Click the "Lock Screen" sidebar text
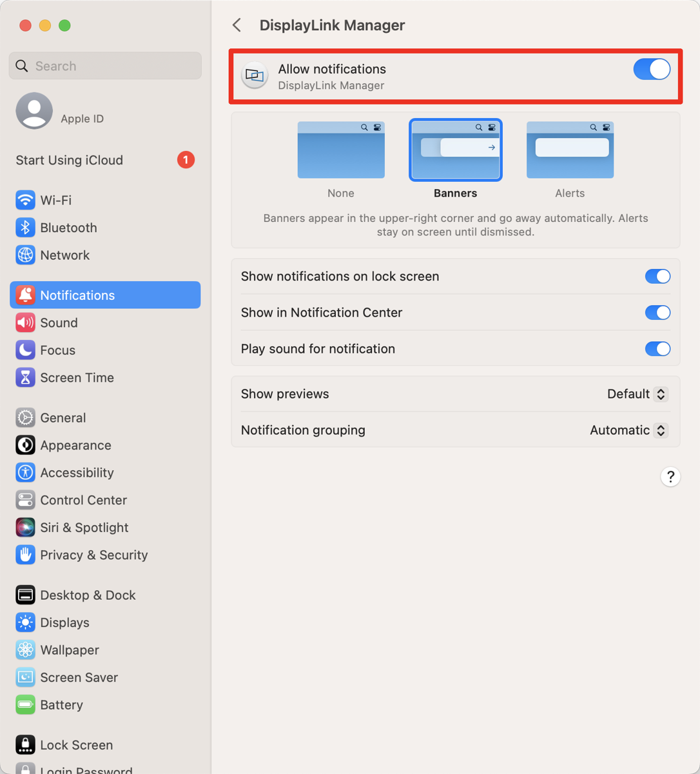Viewport: 700px width, 774px height. coord(76,745)
